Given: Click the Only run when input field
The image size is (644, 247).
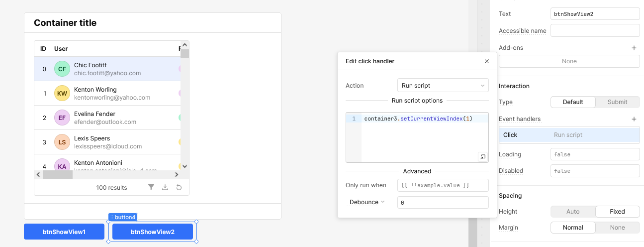Looking at the screenshot, I should pyautogui.click(x=443, y=185).
